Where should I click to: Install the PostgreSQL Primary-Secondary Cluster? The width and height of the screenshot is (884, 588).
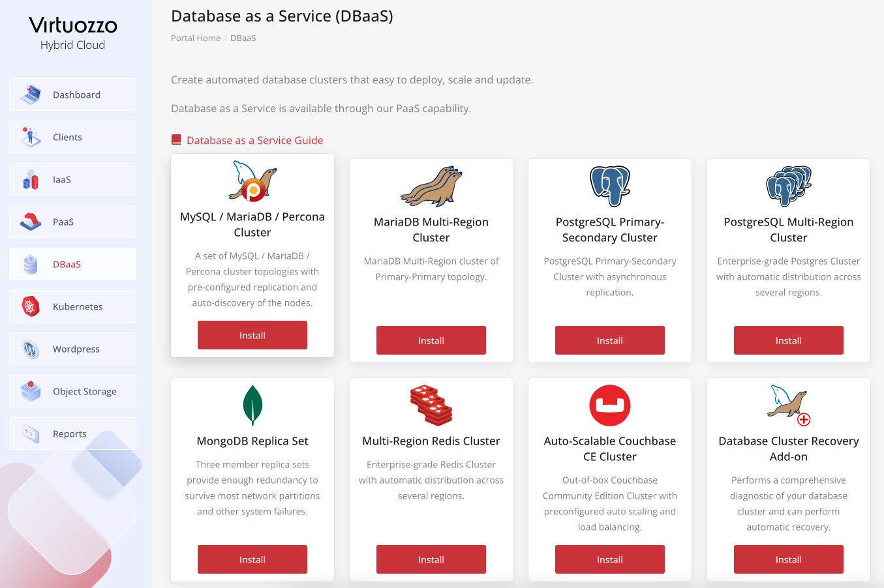click(x=610, y=340)
